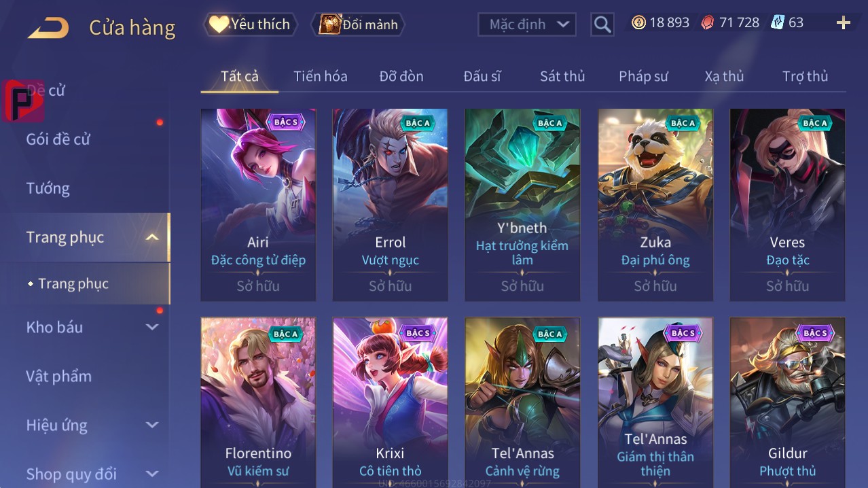This screenshot has height=488, width=868.
Task: Click the red P overlay icon
Action: pos(23,100)
